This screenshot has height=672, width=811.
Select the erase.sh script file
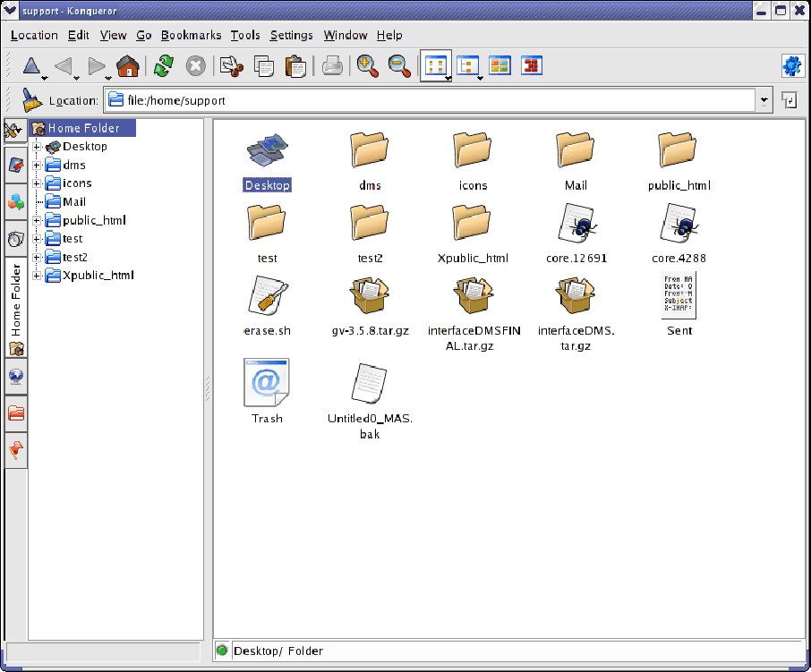click(x=267, y=307)
